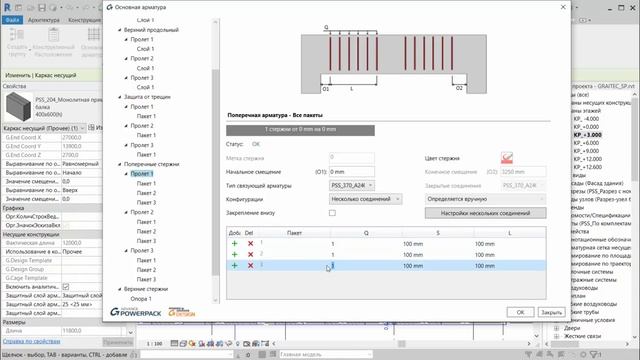Screen dimensions: 640x360
Task: Collapse Защита от трещин tree node
Action: coord(120,97)
